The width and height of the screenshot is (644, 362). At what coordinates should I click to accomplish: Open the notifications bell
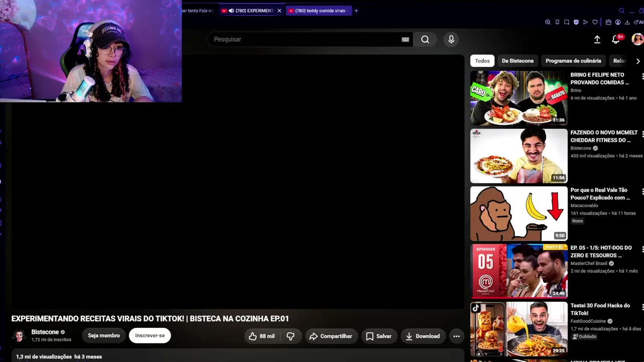coord(616,39)
